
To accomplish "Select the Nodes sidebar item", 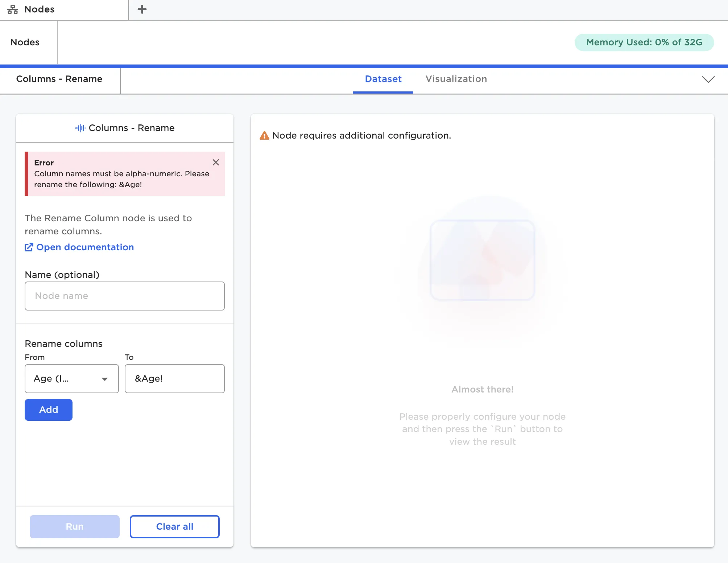I will click(25, 42).
